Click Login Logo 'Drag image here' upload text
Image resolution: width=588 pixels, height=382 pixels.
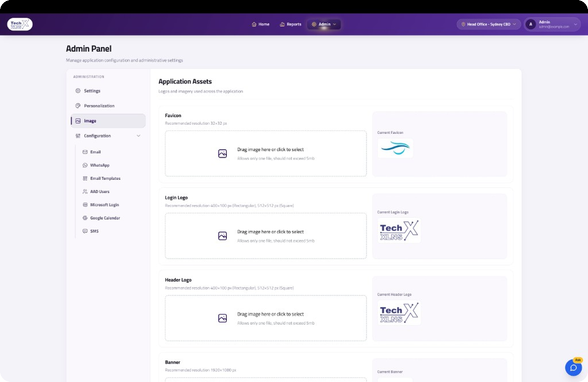point(270,232)
